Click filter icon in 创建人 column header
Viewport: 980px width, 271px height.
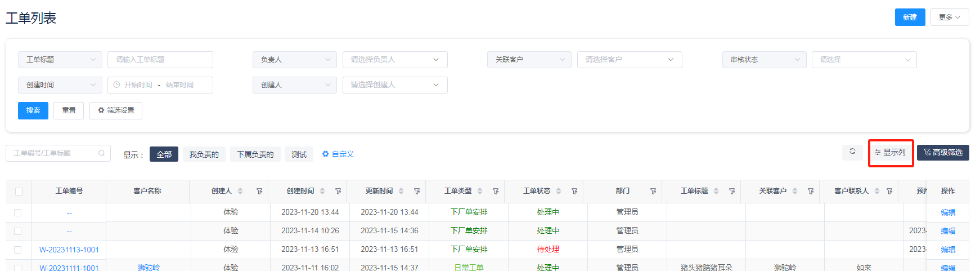(259, 192)
